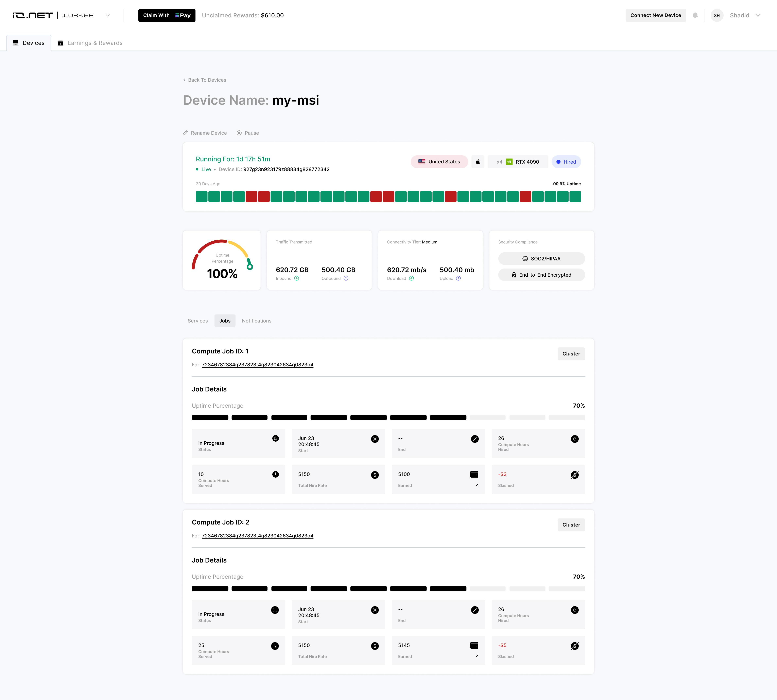Open the Notifications sub-tab
Screen dimensions: 777x700
[256, 321]
